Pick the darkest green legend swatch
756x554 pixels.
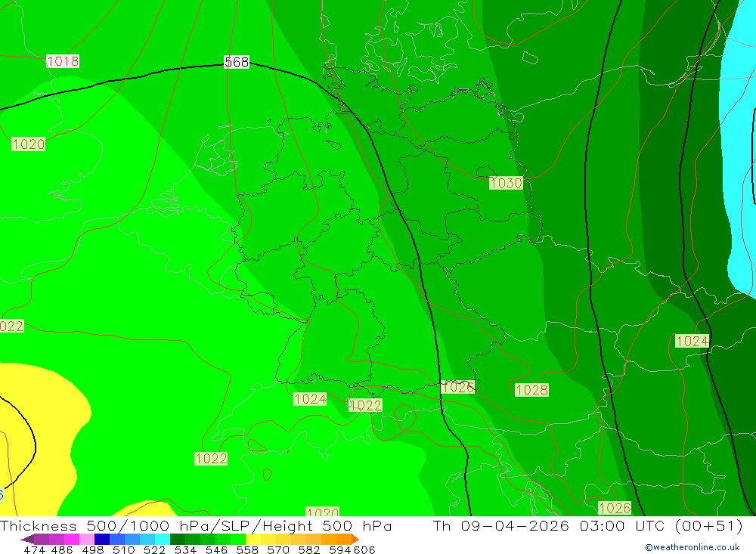tap(178, 539)
